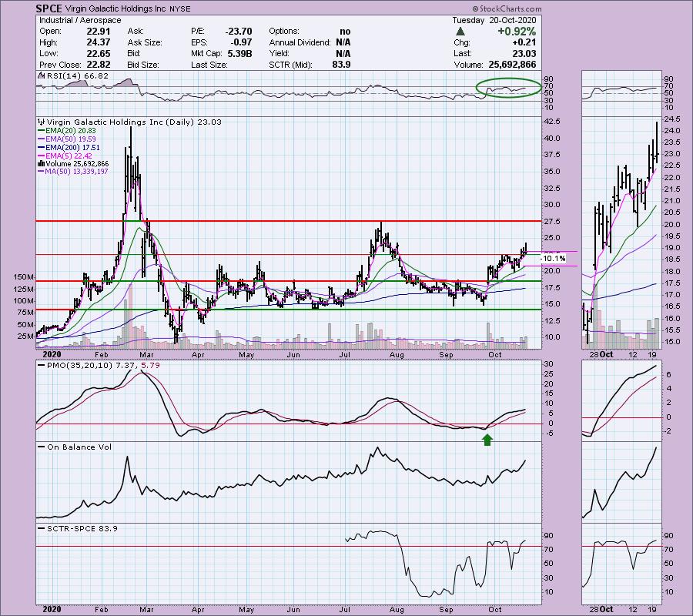
Task: Click the 'On Balance Vol' panel label
Action: click(x=79, y=447)
